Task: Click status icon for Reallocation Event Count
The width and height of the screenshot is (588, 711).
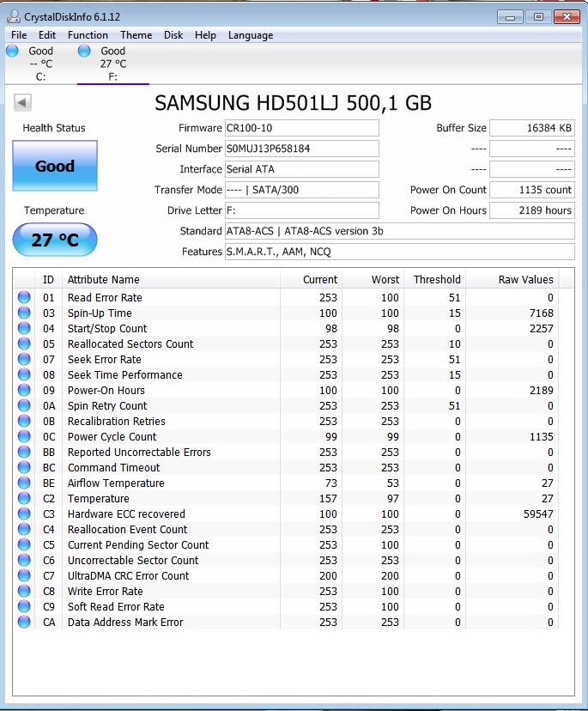Action: click(x=24, y=529)
